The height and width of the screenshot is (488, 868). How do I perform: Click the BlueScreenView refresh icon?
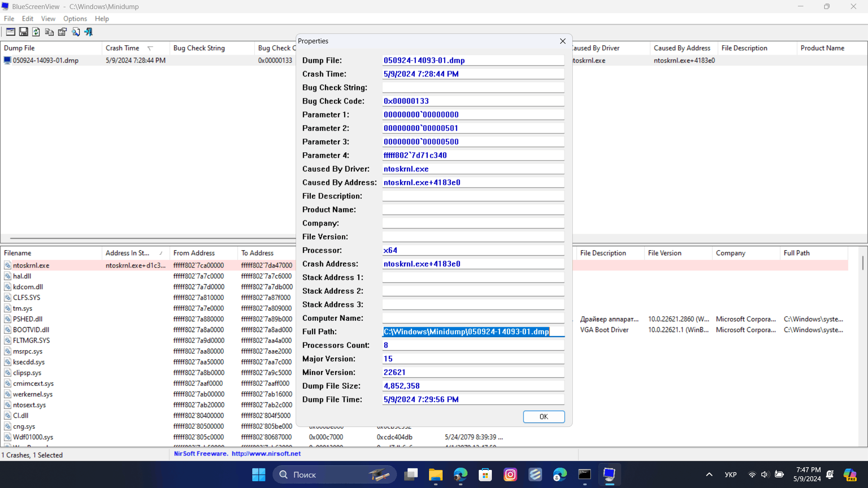35,32
